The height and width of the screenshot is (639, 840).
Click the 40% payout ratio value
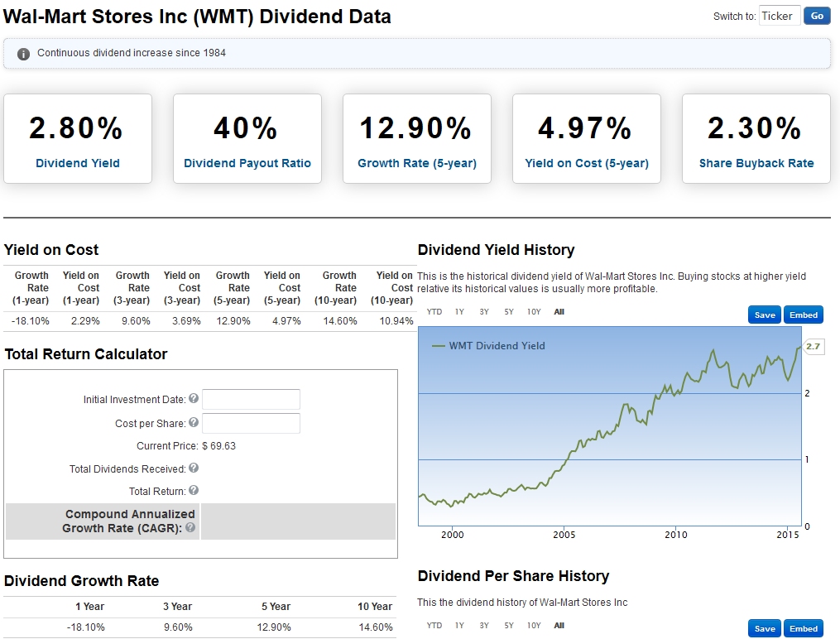[246, 128]
